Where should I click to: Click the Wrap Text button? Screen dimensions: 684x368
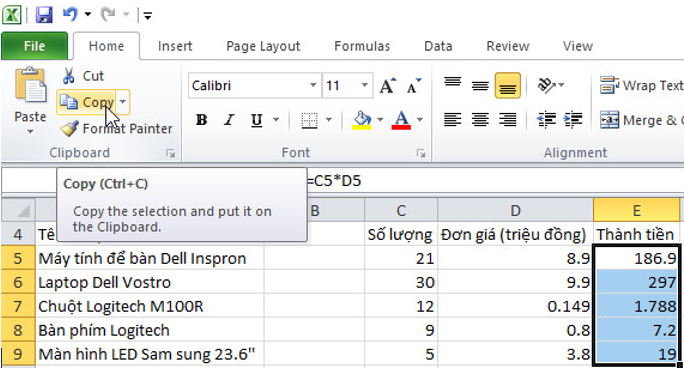pos(641,85)
